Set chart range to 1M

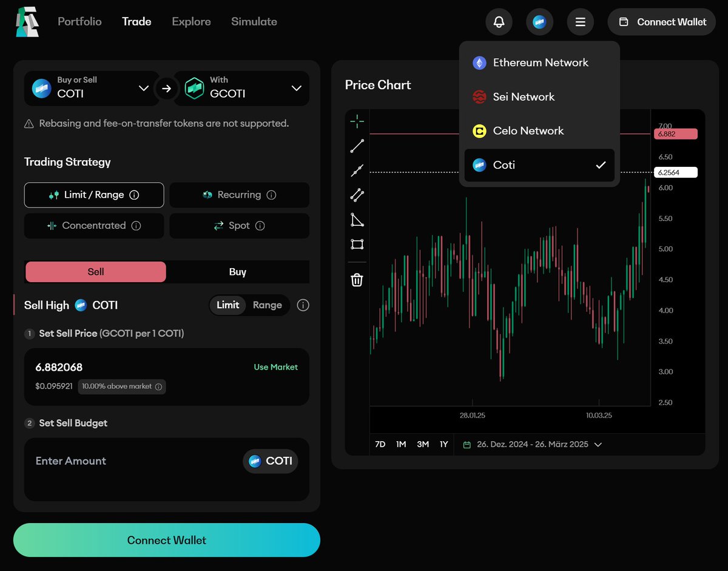[x=401, y=445]
